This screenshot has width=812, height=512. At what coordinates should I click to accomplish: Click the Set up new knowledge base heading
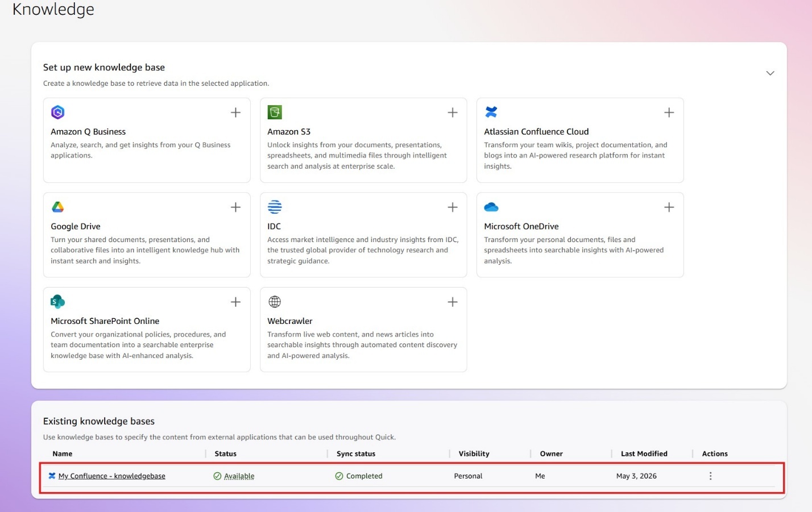coord(104,67)
